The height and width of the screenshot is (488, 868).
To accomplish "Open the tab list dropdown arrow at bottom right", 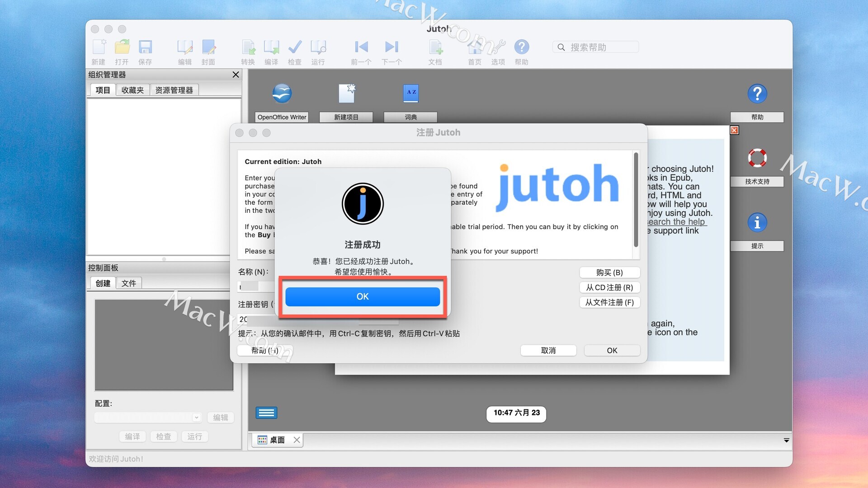I will click(x=786, y=440).
